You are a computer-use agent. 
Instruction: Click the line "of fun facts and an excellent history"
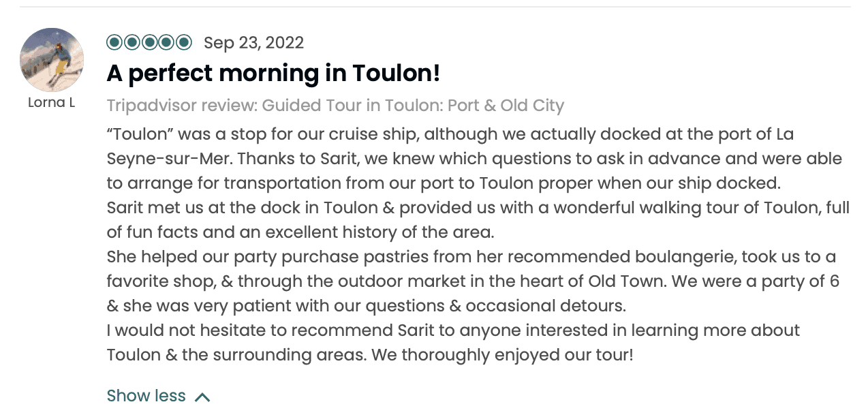[x=300, y=232]
